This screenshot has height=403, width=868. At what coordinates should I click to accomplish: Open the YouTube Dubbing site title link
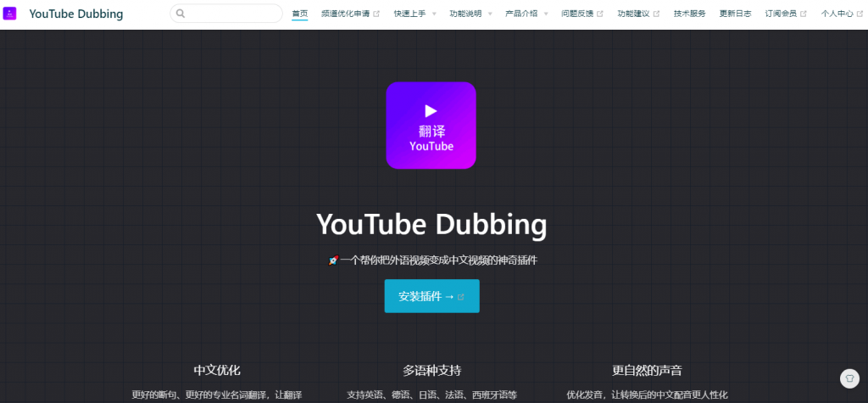(x=75, y=14)
